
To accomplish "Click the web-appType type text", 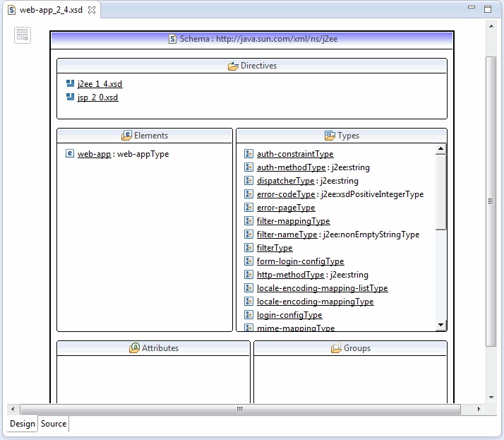I will pos(143,154).
